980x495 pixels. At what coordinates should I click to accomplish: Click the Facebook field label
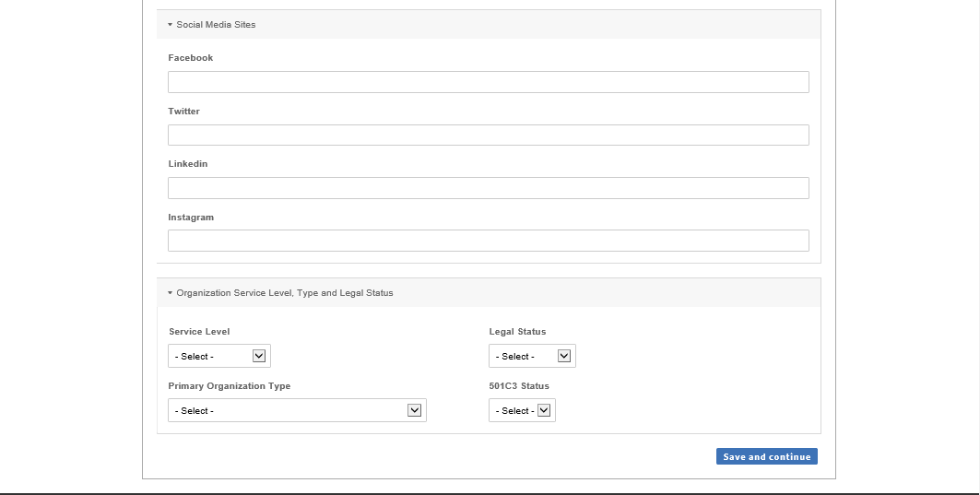[190, 58]
